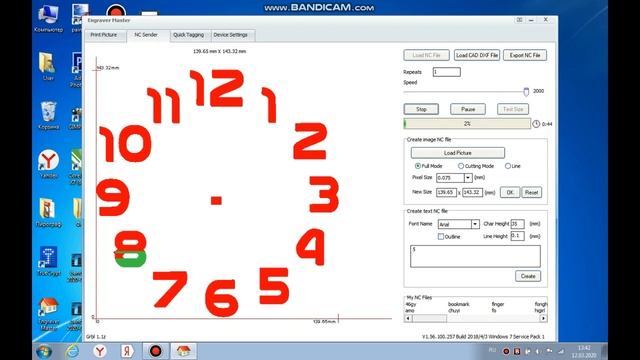Click the Reset size button
The height and width of the screenshot is (360, 640).
point(531,192)
